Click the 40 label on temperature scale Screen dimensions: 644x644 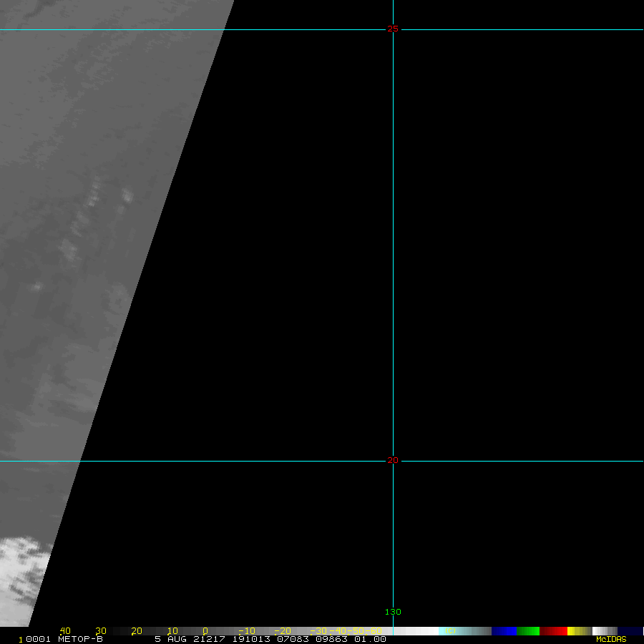(65, 631)
